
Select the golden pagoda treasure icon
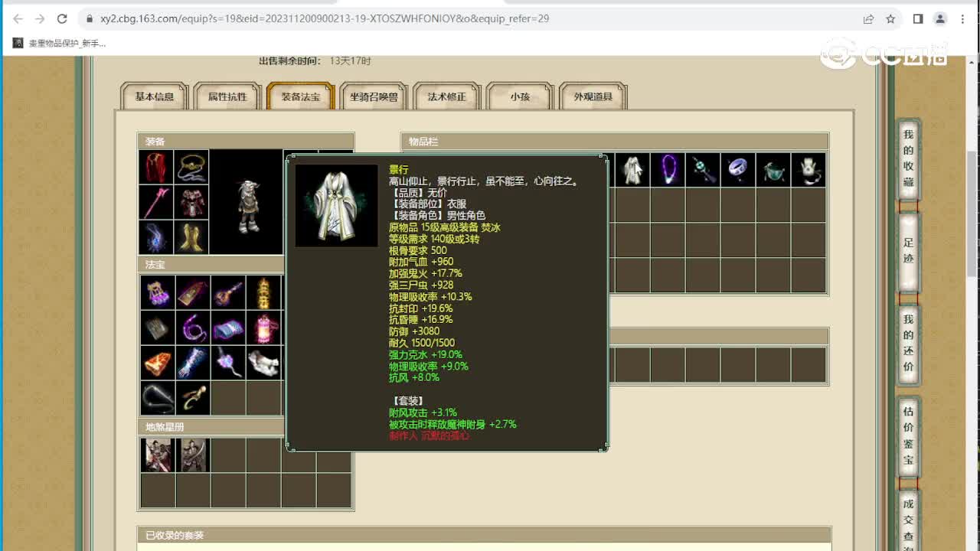coord(263,292)
